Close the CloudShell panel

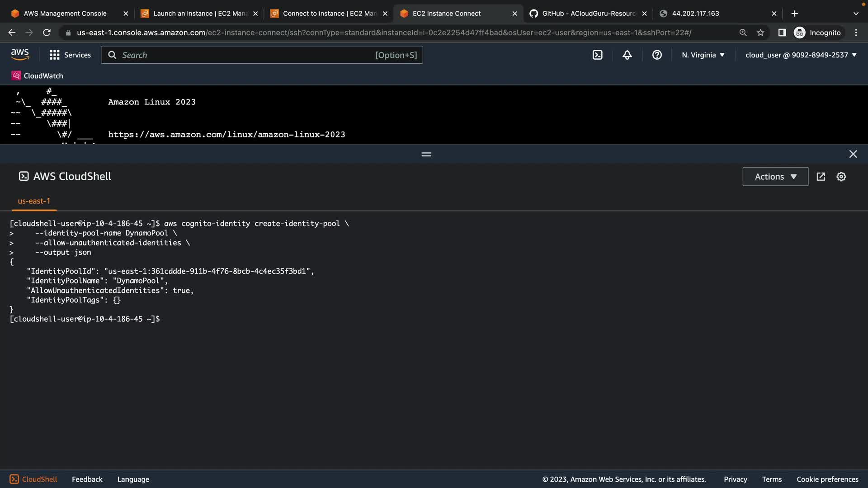pyautogui.click(x=853, y=154)
